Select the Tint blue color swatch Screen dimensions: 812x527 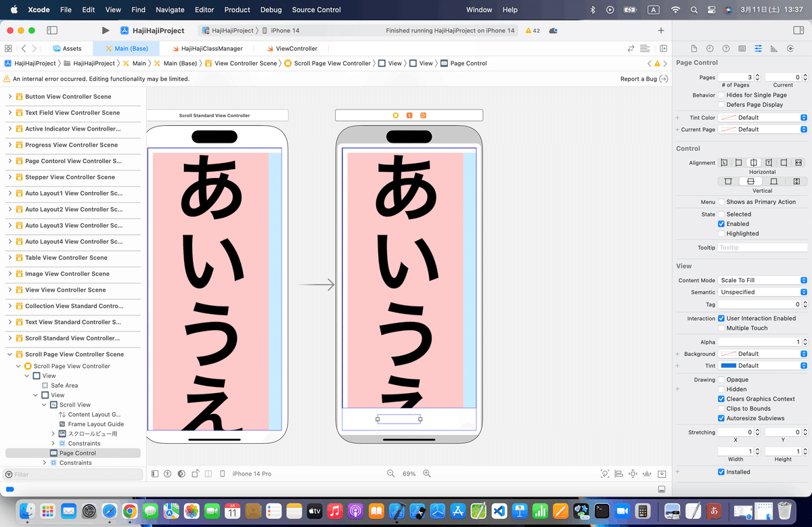tap(728, 366)
